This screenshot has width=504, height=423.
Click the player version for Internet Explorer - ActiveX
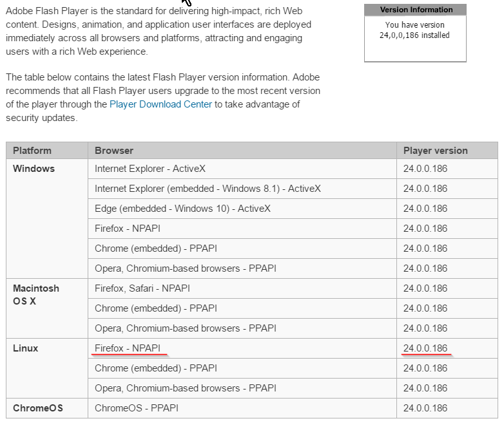pos(425,169)
